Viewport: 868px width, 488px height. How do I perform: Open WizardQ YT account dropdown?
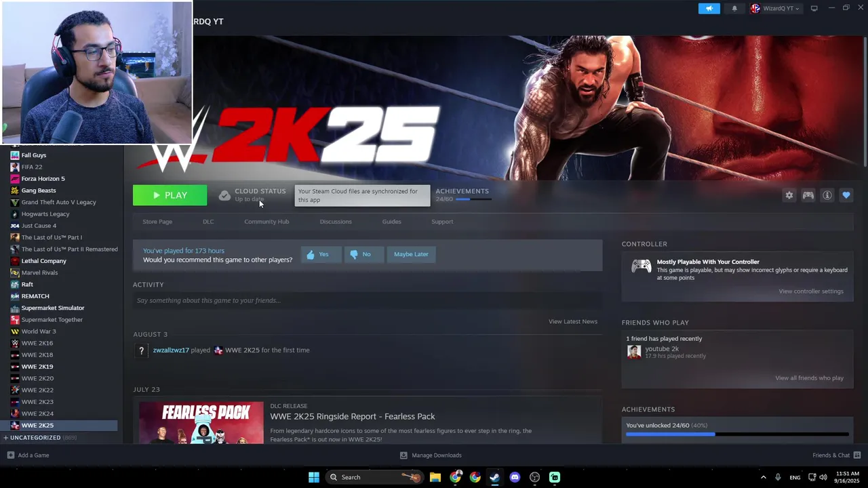(x=775, y=8)
